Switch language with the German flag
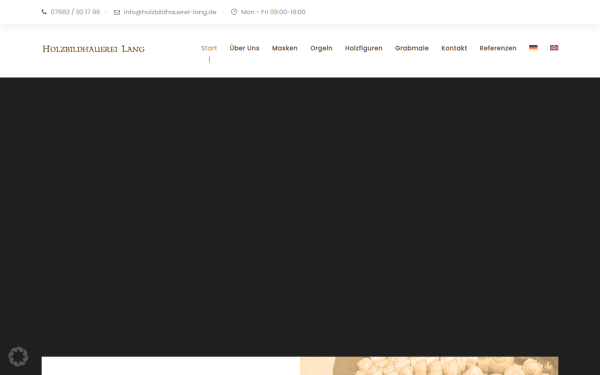 pyautogui.click(x=533, y=48)
